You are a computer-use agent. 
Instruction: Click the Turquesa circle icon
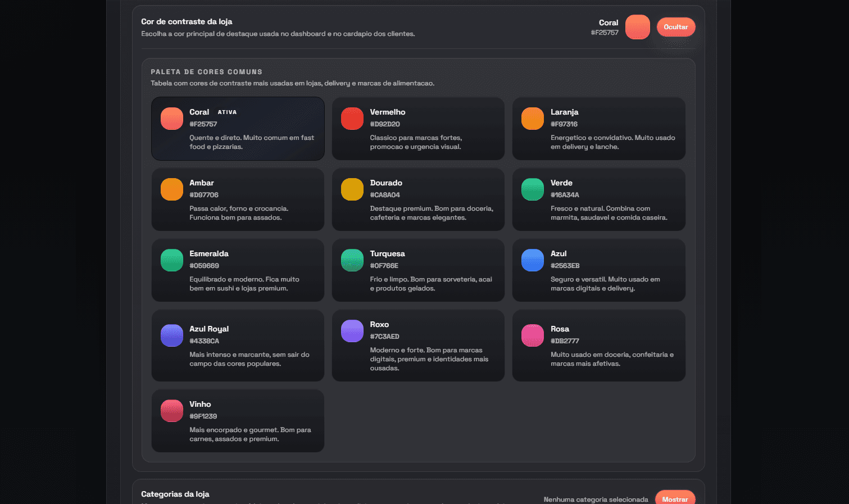pos(352,260)
